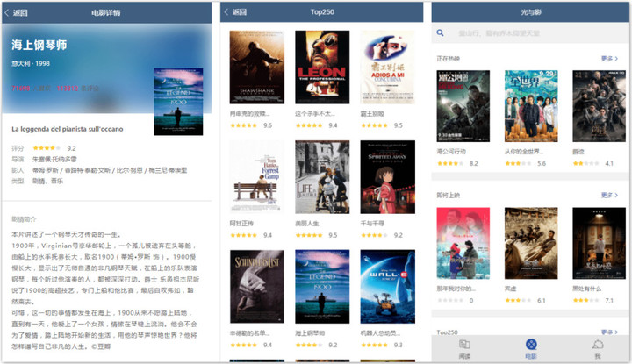Click the 湄公河行动 title label
Screen dimensions: 632x364
pos(451,152)
